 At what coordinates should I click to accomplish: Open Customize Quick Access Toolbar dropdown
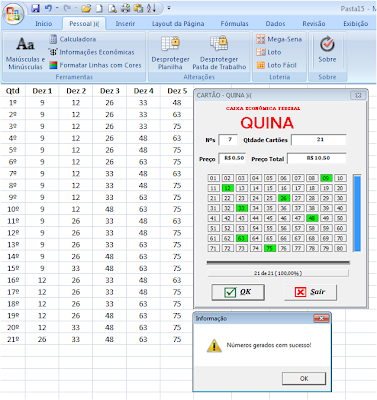[169, 8]
